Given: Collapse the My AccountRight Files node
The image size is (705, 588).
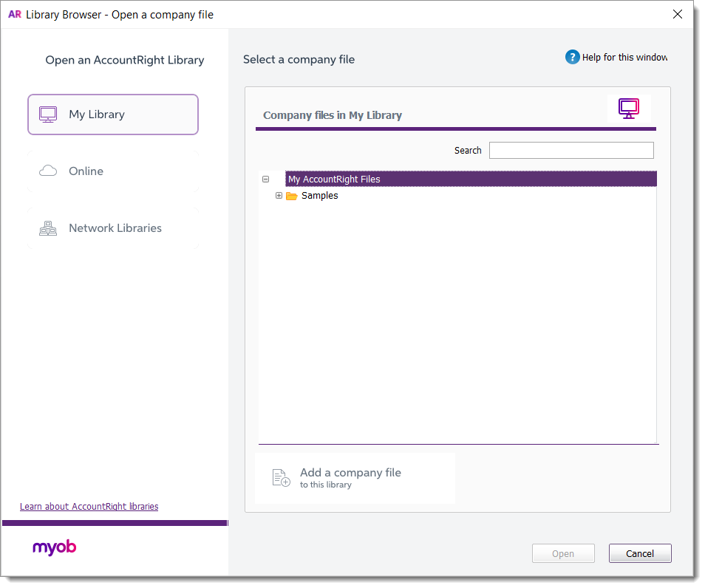Looking at the screenshot, I should [x=266, y=179].
